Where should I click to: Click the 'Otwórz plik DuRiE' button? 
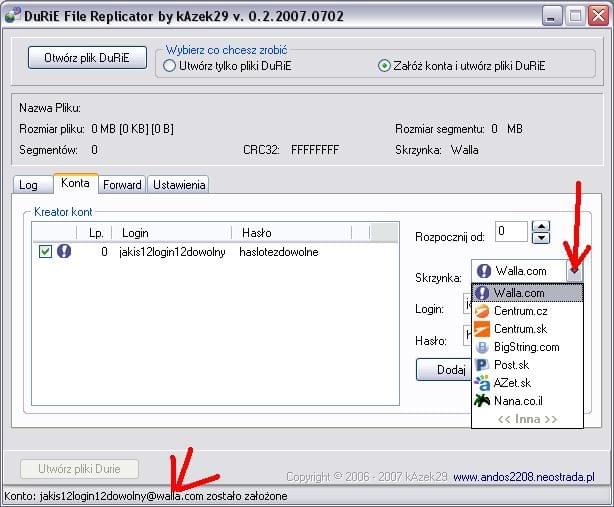(87, 58)
